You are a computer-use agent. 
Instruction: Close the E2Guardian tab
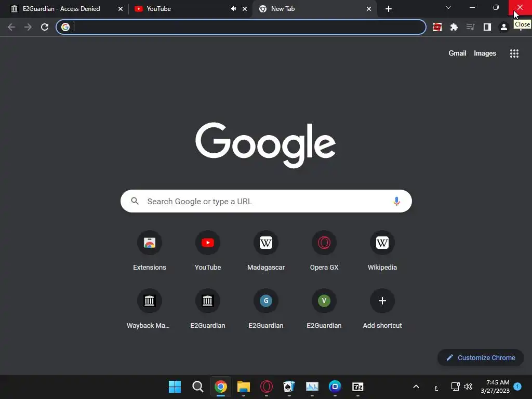coord(121,9)
